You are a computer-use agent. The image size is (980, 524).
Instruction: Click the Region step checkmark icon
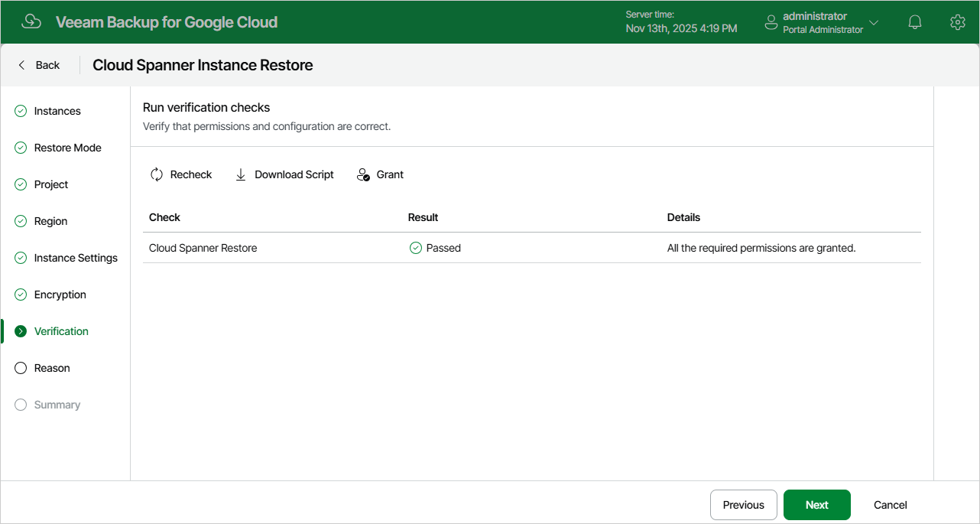tap(21, 221)
